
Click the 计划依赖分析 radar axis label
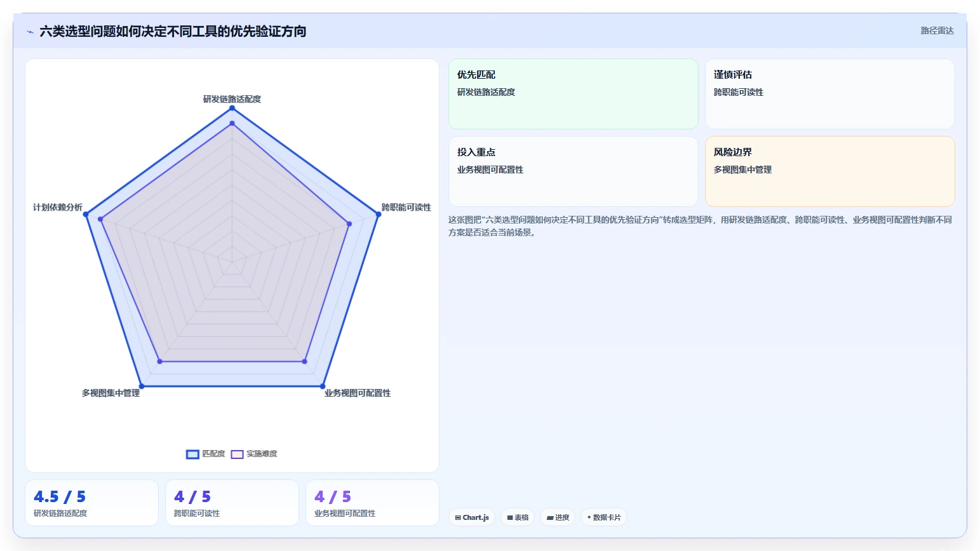coord(58,208)
